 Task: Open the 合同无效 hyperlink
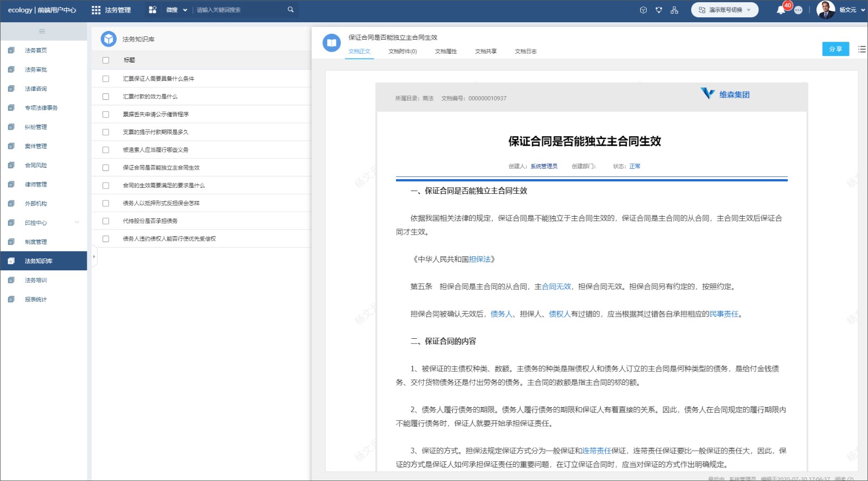[556, 287]
